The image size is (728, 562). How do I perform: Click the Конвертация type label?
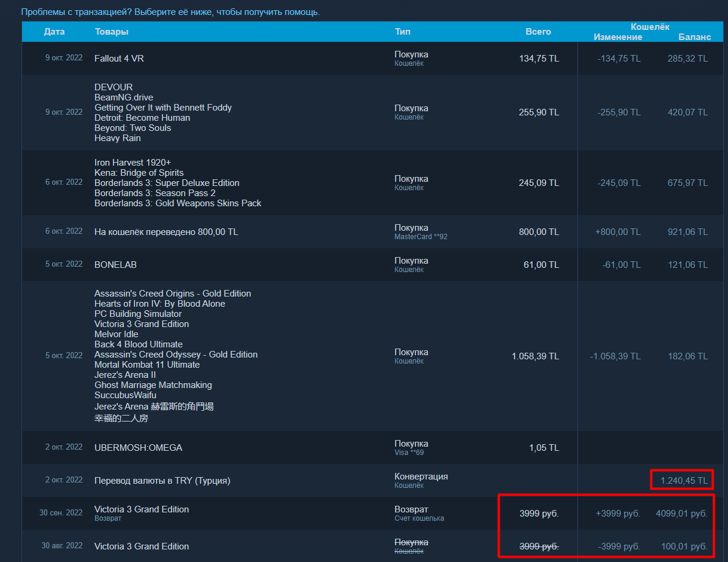421,477
